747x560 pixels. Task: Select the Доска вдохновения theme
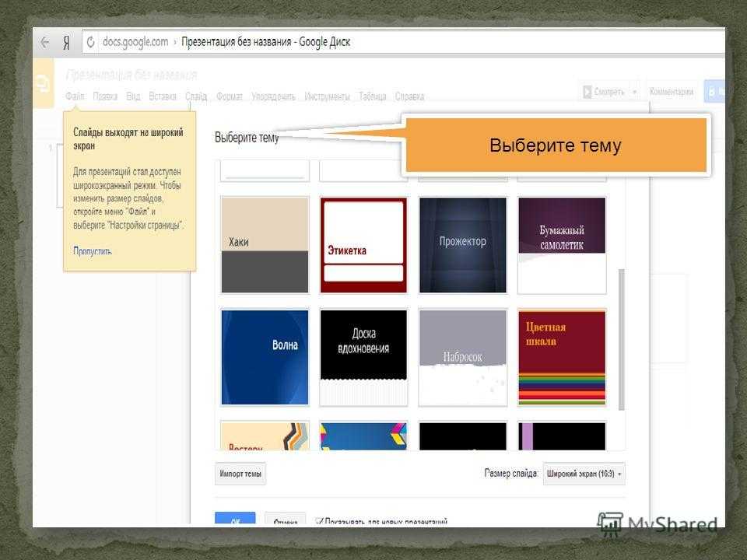[363, 357]
